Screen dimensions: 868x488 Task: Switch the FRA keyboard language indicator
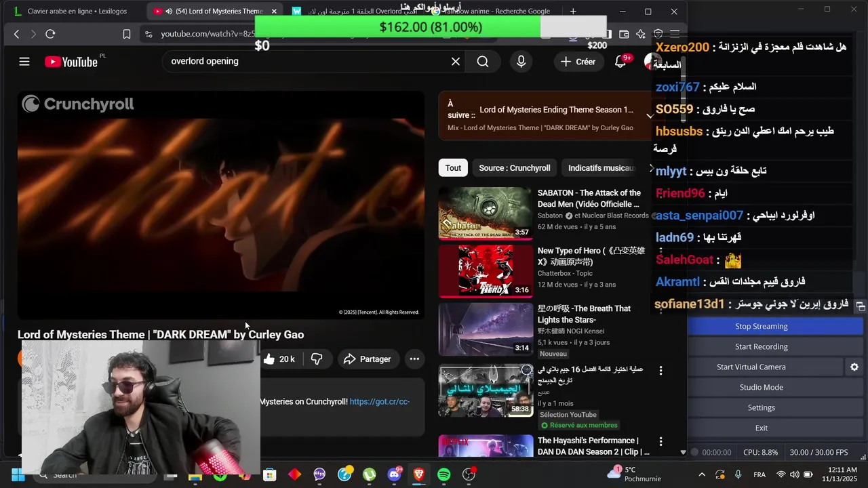click(x=759, y=474)
